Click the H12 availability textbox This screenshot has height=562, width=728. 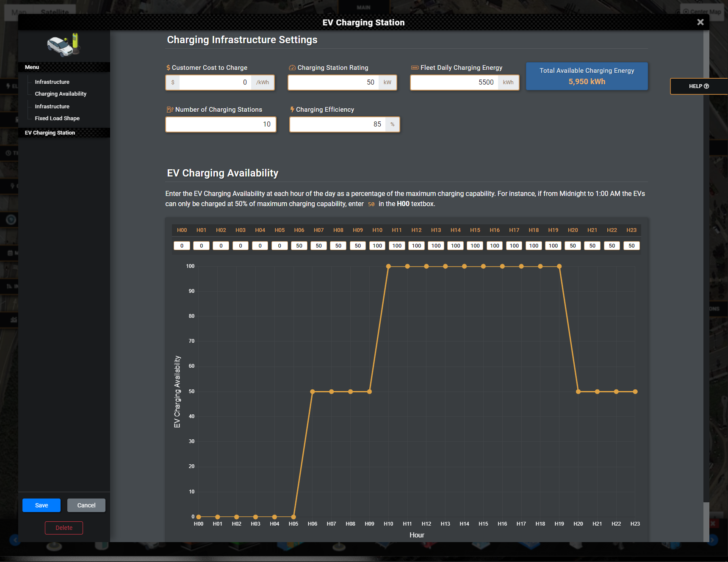click(416, 246)
